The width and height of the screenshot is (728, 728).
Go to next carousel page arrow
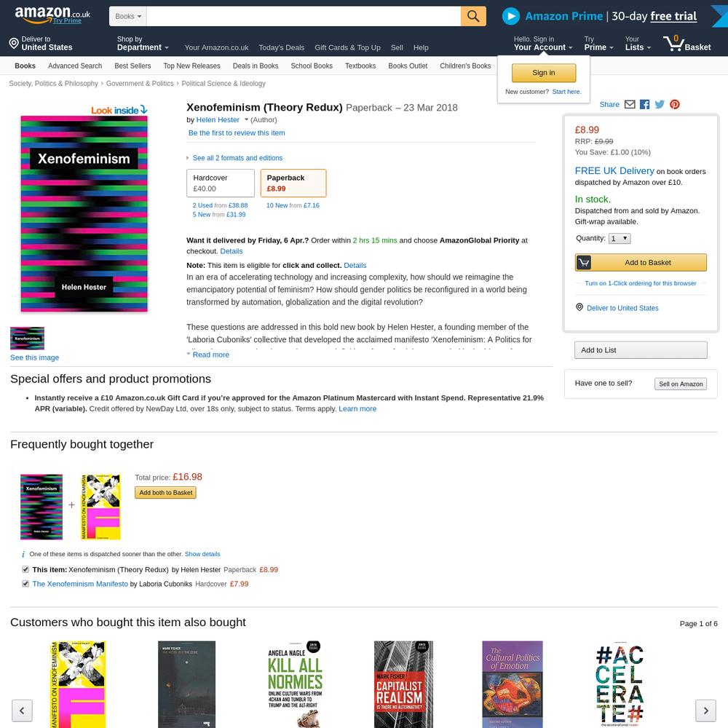point(705,711)
